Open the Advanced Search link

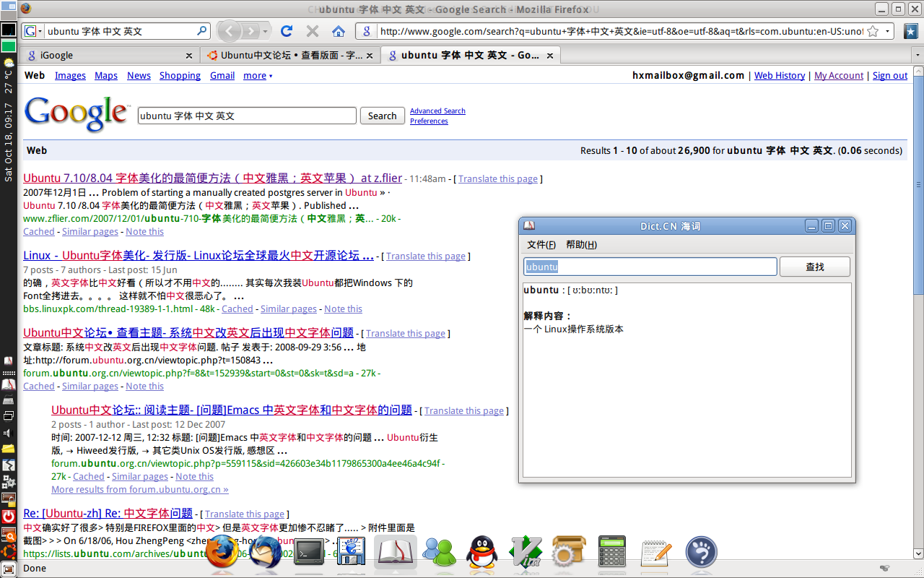(x=437, y=111)
